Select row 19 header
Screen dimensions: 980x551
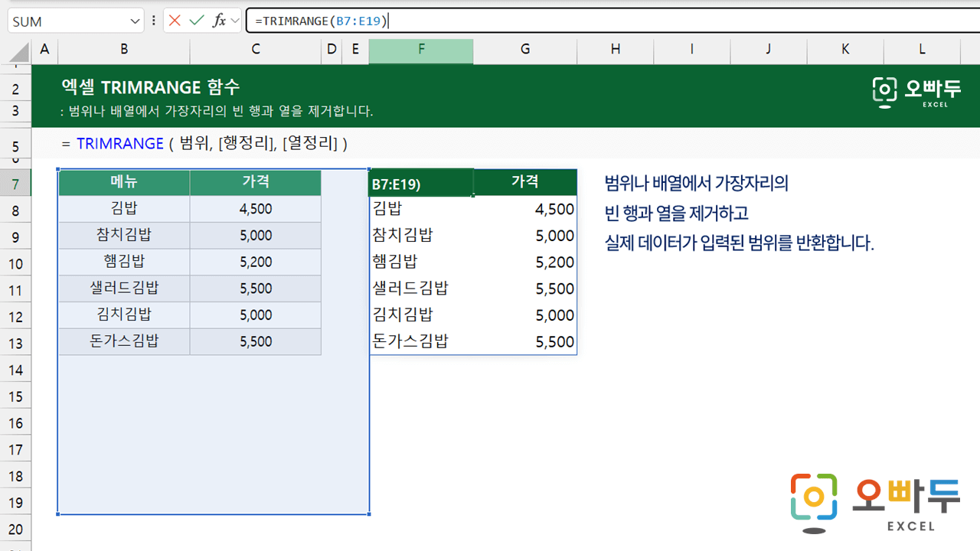[x=15, y=502]
